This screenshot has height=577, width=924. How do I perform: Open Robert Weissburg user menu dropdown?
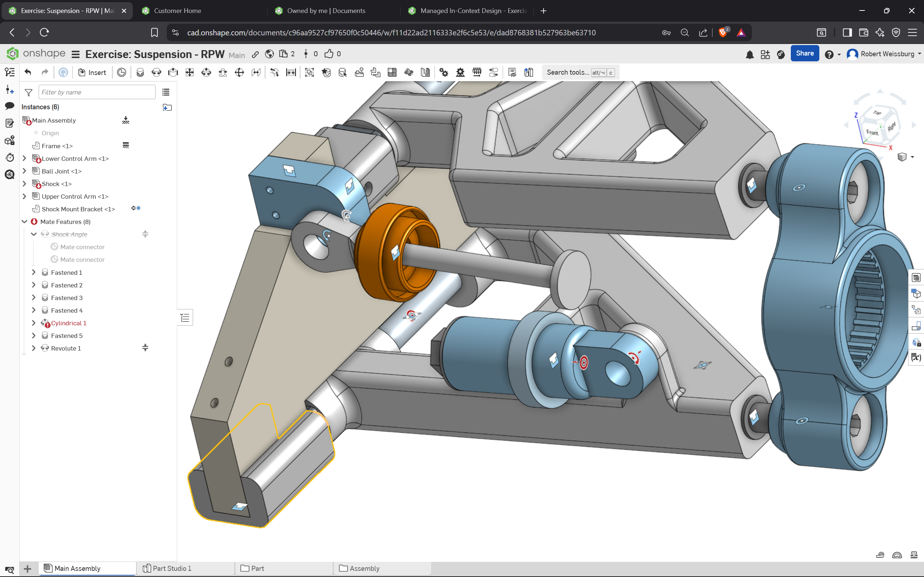[x=919, y=54]
